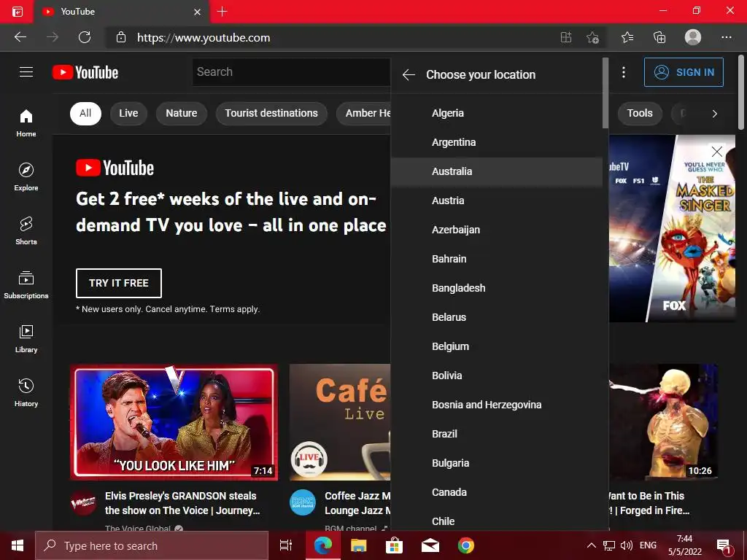
Task: Choose Bangladesh as location
Action: 496,288
